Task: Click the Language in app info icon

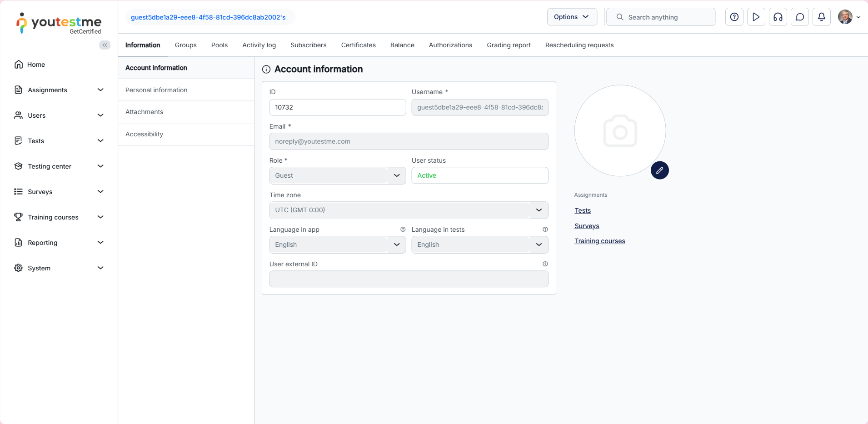Action: click(403, 229)
